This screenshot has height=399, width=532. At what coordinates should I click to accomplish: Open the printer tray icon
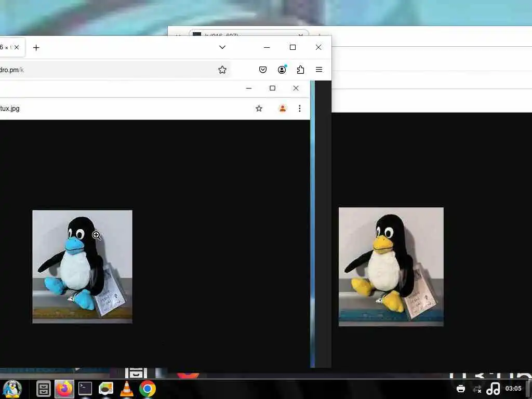click(461, 389)
